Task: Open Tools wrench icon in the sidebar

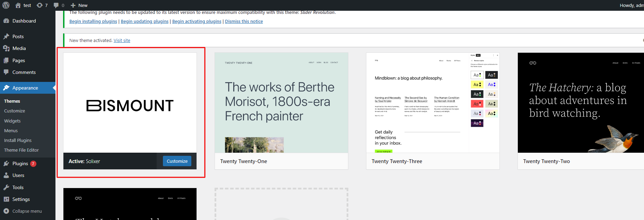Action: click(x=6, y=187)
